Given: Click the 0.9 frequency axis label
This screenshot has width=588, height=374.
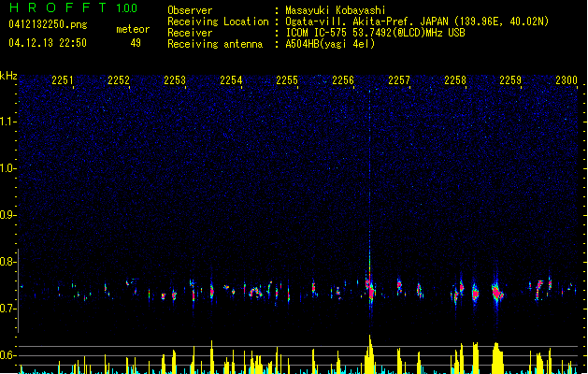Looking at the screenshot, I should pos(7,215).
